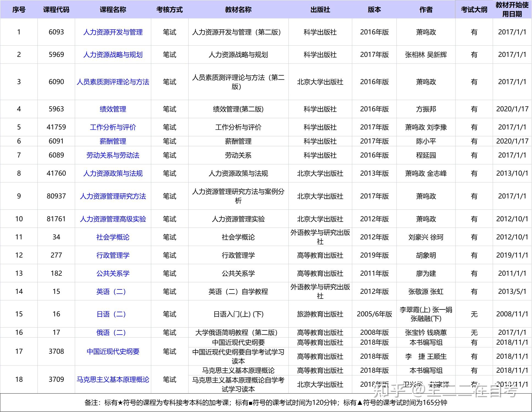The image size is (532, 412).
Task: Open the 人力资源开发与管理 course link
Action: point(113,32)
